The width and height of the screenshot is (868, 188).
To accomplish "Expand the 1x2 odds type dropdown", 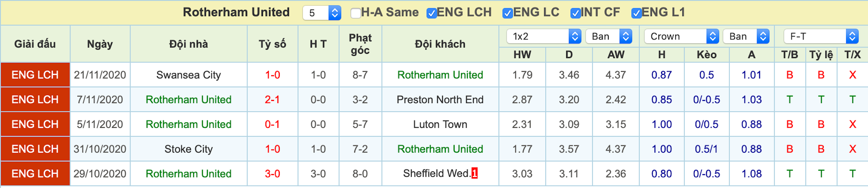I will pos(544,36).
